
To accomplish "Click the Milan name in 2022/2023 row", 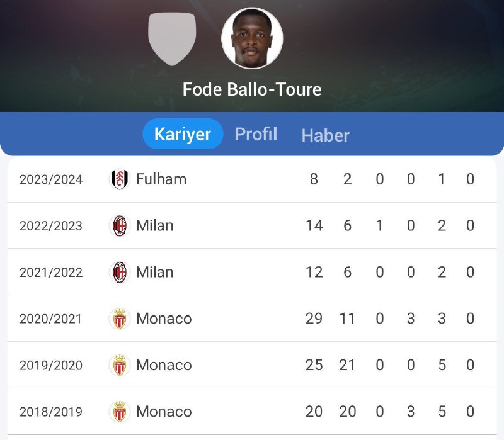I will [x=154, y=225].
